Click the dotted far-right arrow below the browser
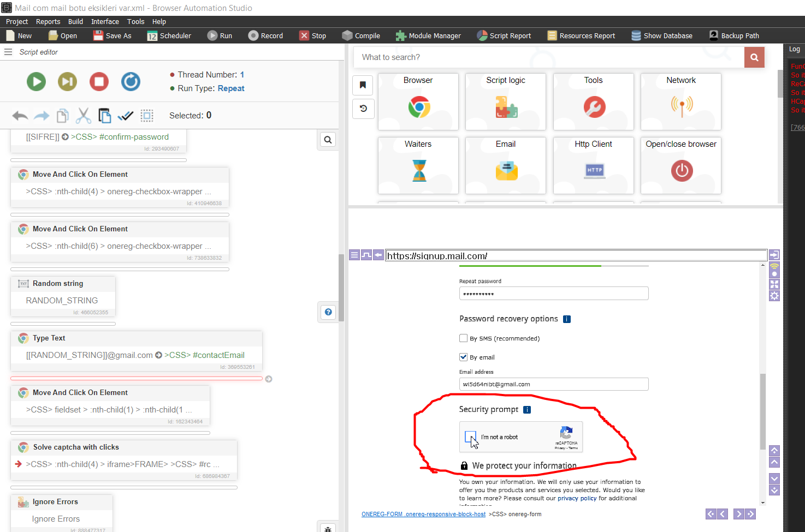Viewport: 805px width, 532px height. pos(750,514)
